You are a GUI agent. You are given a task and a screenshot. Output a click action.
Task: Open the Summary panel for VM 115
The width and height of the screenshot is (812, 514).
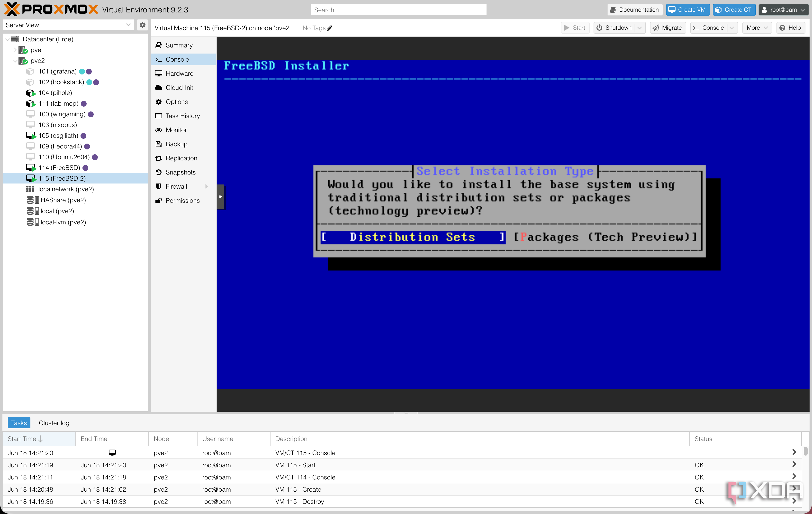183,45
